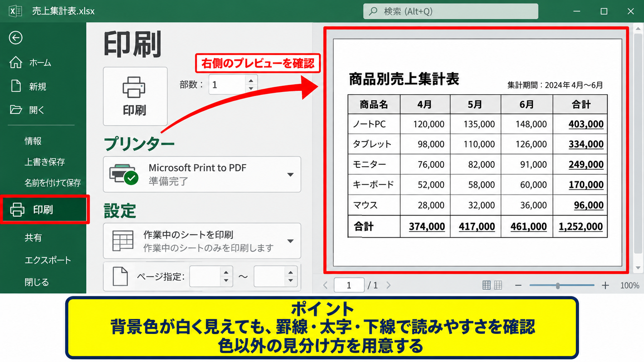Click the Excel app icon in title bar
644x362 pixels.
point(15,11)
